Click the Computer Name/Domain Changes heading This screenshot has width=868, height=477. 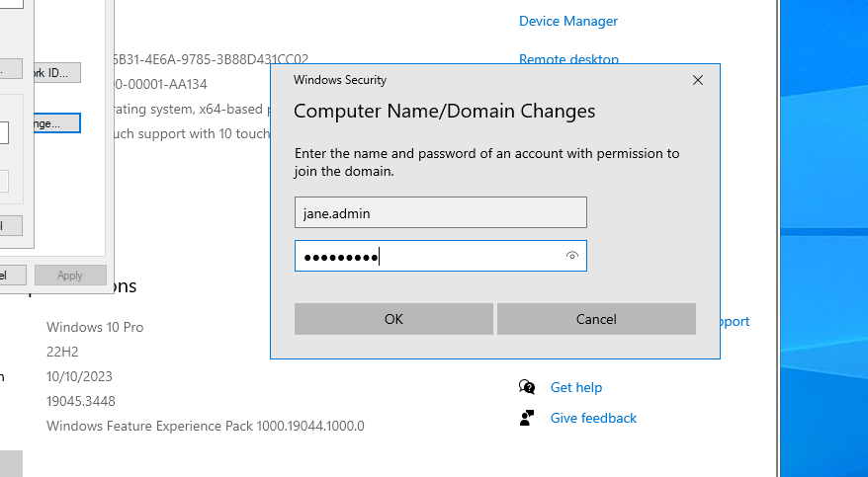point(444,111)
